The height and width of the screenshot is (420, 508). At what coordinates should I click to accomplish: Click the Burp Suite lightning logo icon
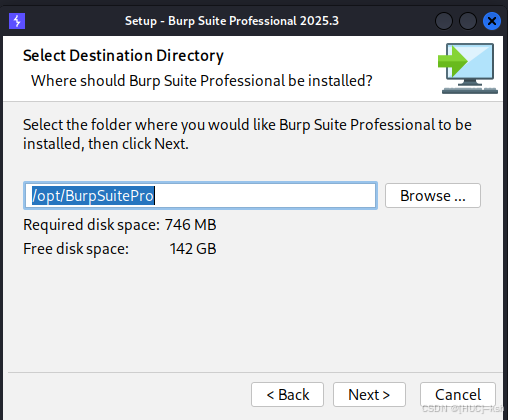click(17, 21)
